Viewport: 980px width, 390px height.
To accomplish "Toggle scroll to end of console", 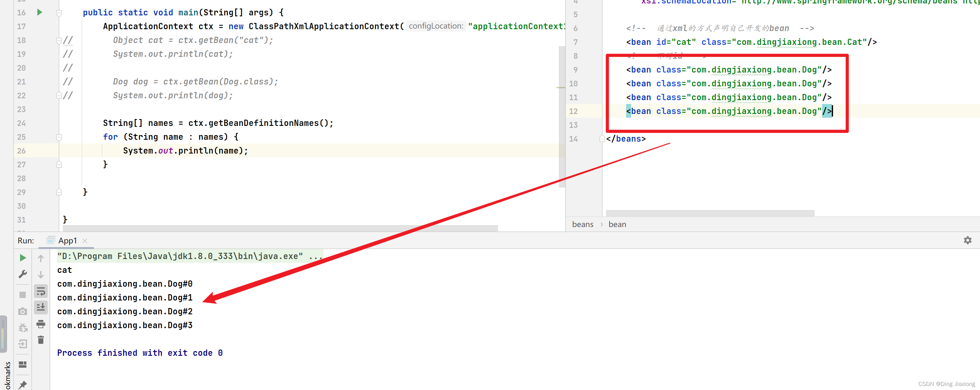I will [x=41, y=307].
